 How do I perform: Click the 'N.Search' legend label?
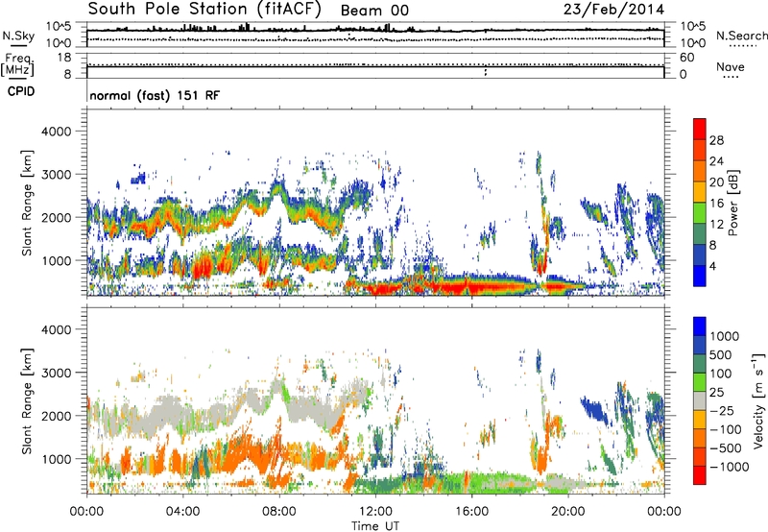coord(741,36)
